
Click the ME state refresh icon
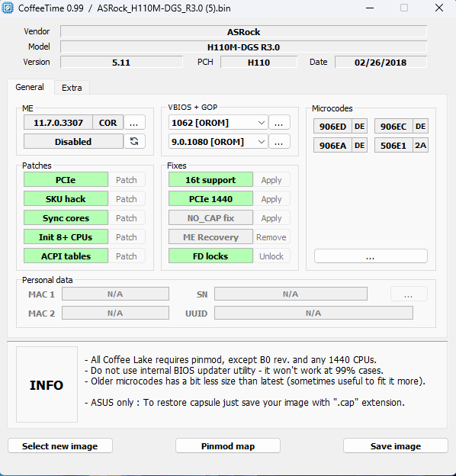pos(134,141)
